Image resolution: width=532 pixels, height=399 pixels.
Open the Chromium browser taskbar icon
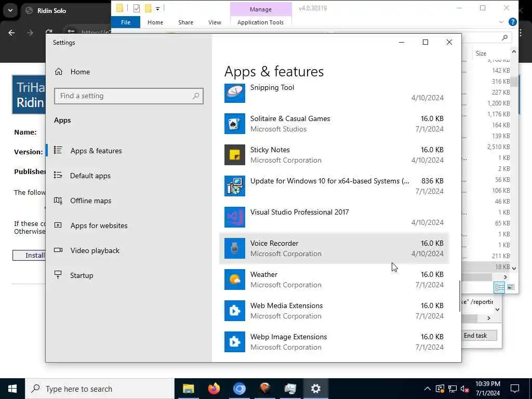tap(239, 389)
